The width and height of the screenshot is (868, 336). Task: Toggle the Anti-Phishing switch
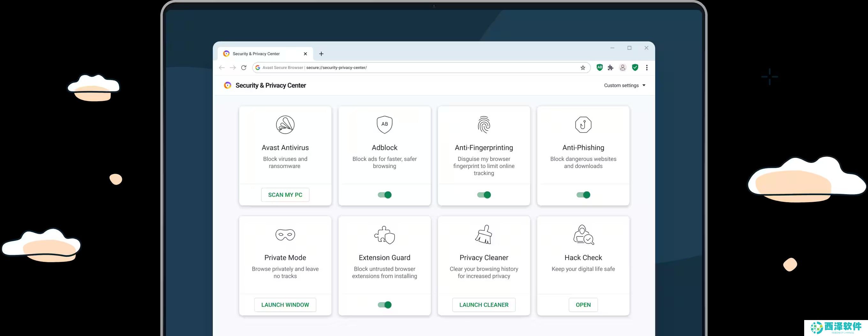583,195
